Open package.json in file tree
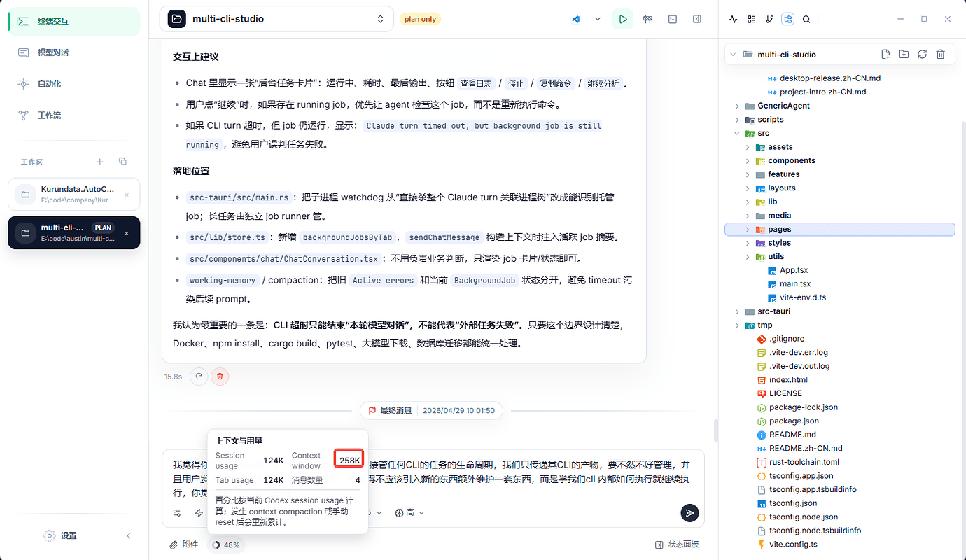 [794, 421]
